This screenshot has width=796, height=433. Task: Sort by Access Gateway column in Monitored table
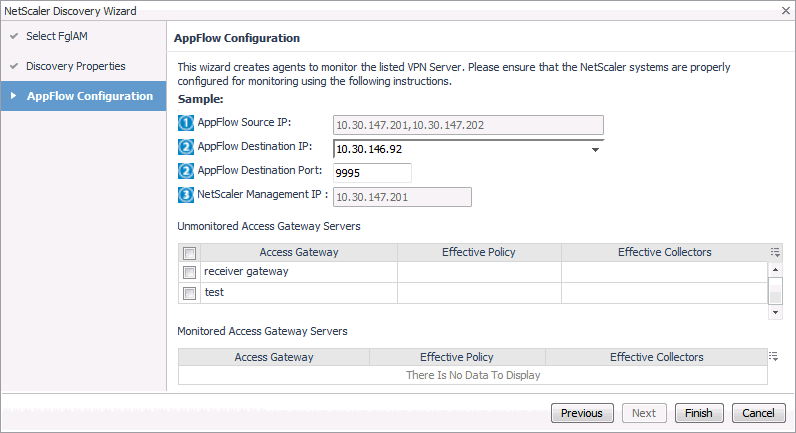coord(274,357)
